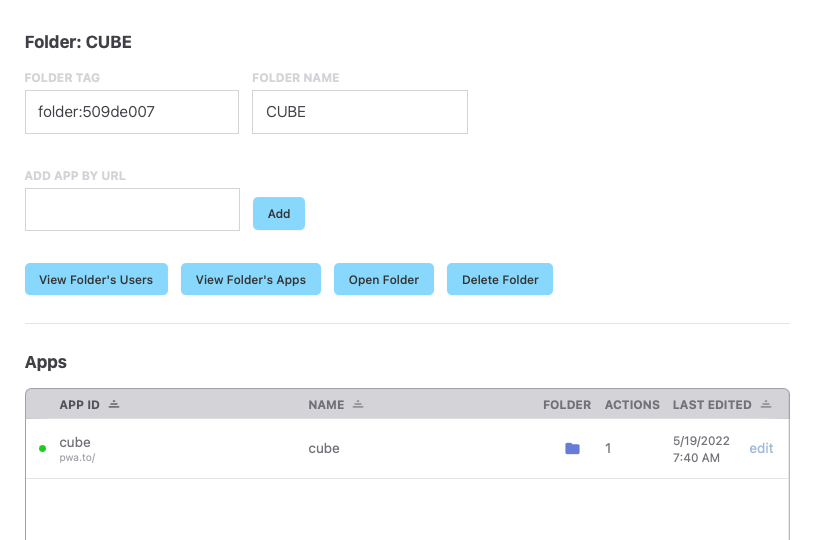814x540 pixels.
Task: Click the Open Folder button
Action: point(384,280)
